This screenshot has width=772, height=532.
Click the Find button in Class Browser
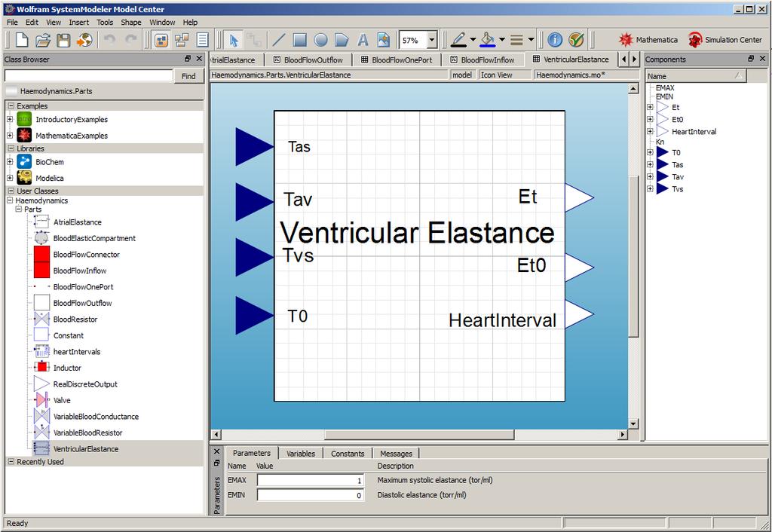[x=188, y=76]
